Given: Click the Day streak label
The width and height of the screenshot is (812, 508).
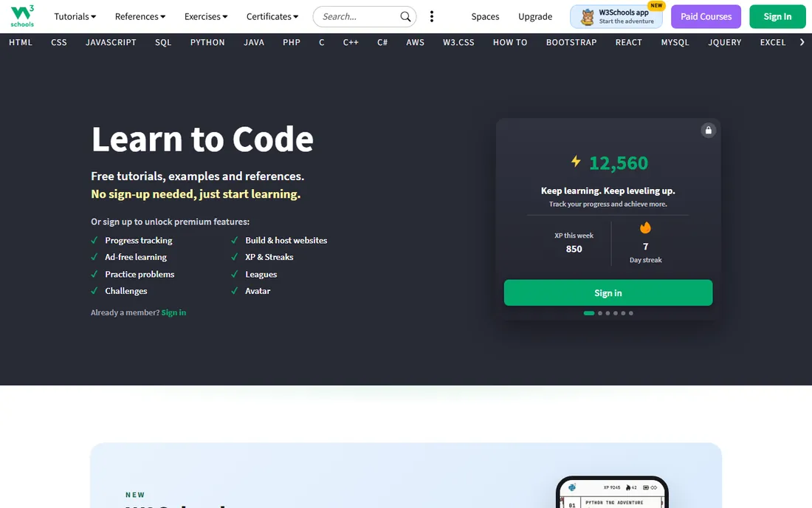Looking at the screenshot, I should 645,260.
